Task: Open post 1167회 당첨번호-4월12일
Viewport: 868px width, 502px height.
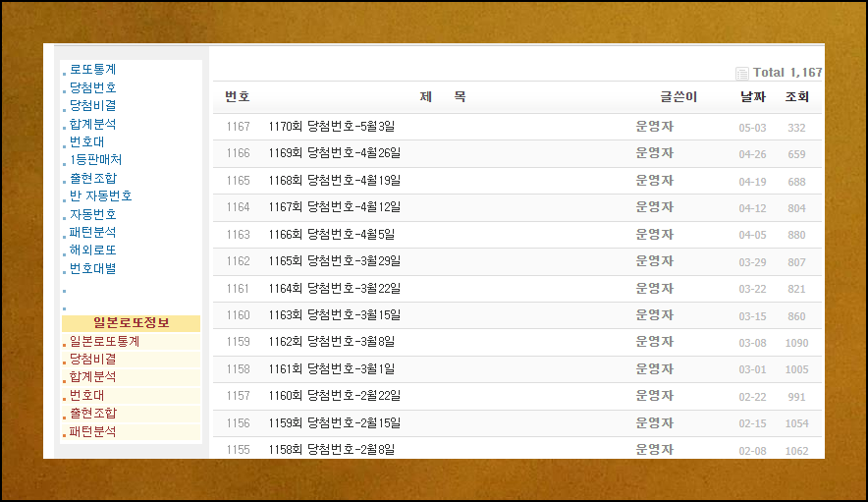Action: [335, 206]
